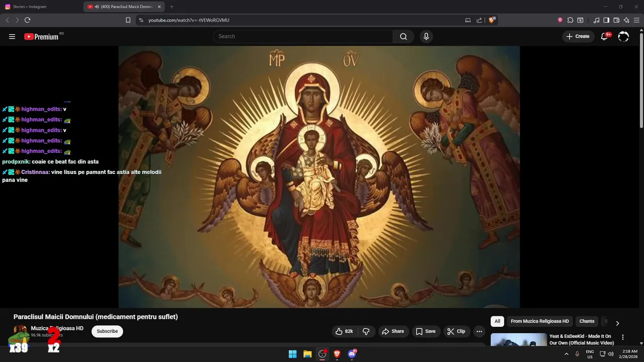
Task: Save the video to a playlist
Action: [425, 331]
